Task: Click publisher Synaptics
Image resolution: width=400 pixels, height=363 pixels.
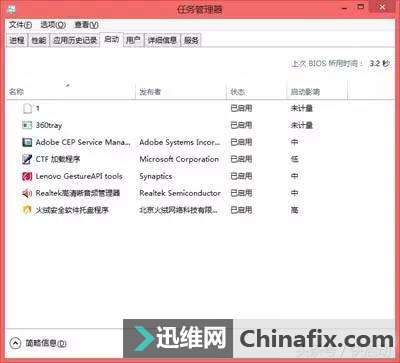Action: 156,176
